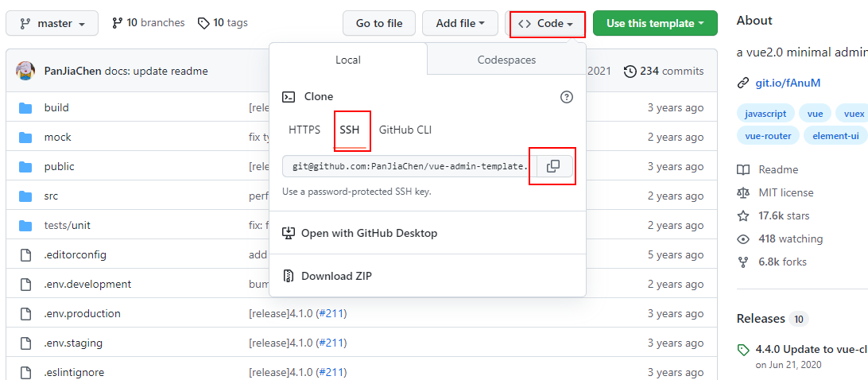Click Open with GitHub Desktop
Screen dimensions: 868x380
[369, 234]
